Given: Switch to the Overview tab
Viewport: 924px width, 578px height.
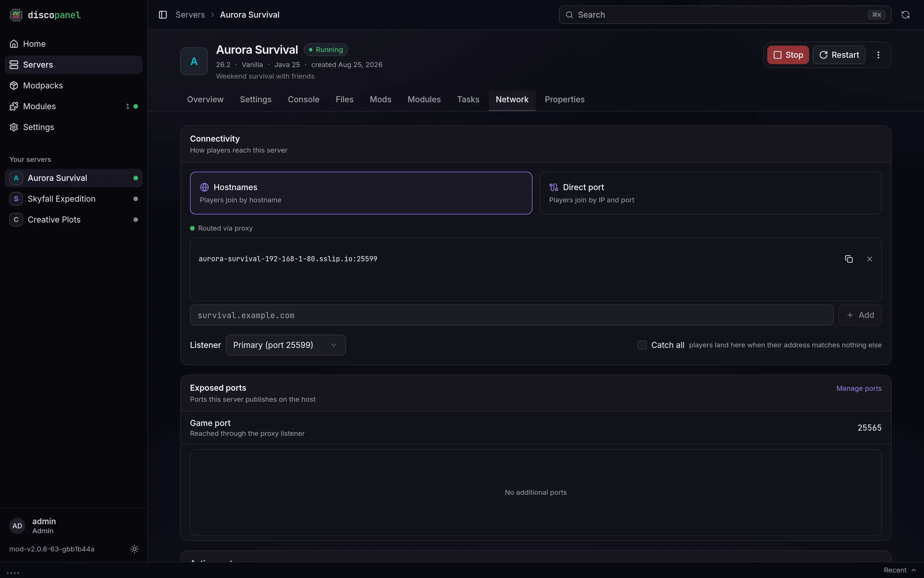Looking at the screenshot, I should [205, 99].
